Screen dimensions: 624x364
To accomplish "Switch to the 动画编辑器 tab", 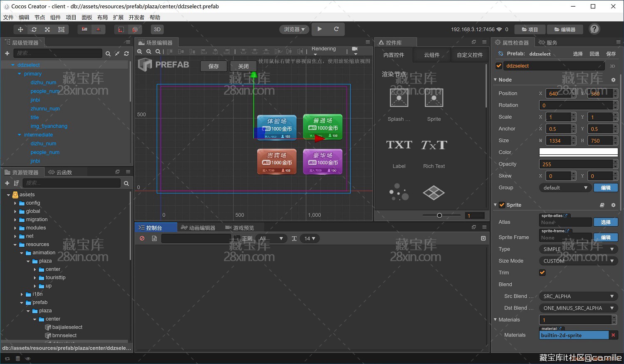I will coord(198,228).
